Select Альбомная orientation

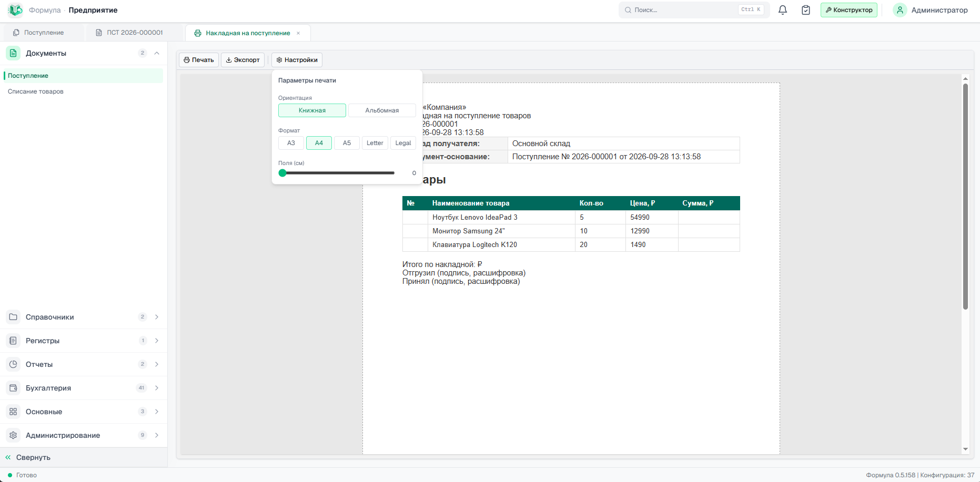[x=382, y=110]
